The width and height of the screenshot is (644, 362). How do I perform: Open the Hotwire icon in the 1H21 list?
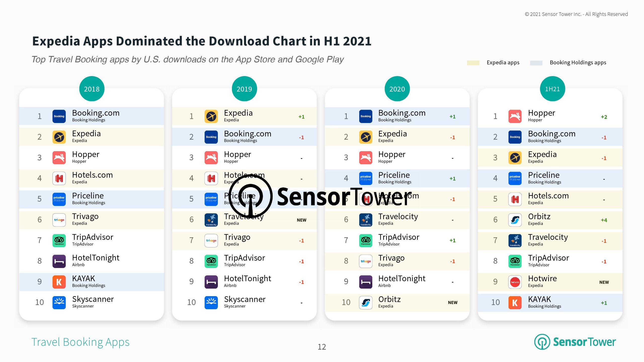pyautogui.click(x=515, y=282)
